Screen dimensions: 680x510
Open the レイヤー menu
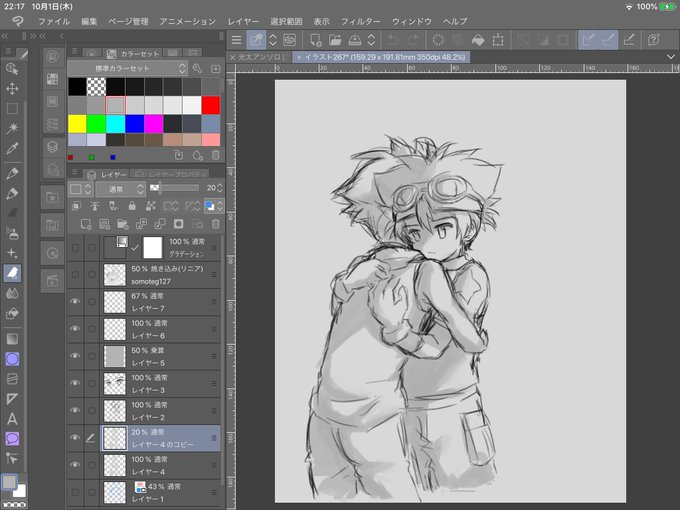[243, 21]
